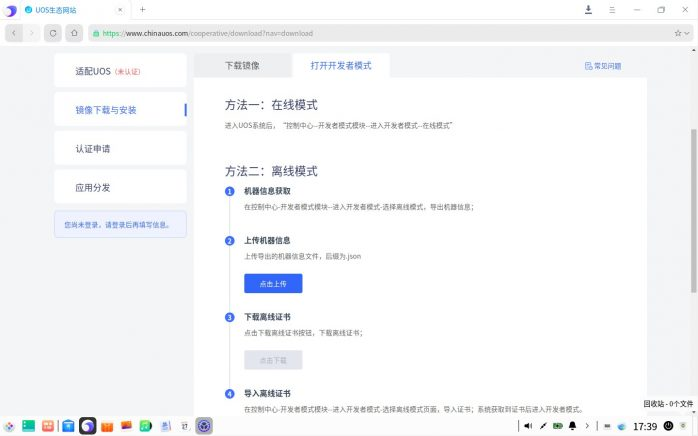Click step 2 title 上传机器信息

267,240
